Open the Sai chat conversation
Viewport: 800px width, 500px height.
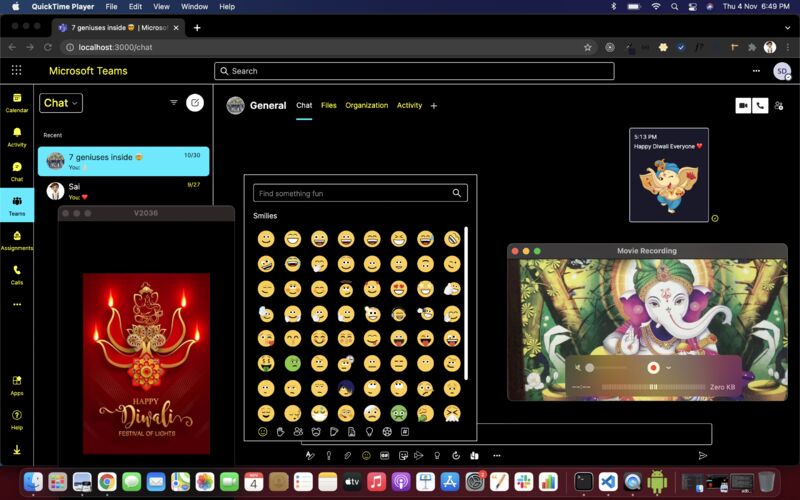pos(123,191)
